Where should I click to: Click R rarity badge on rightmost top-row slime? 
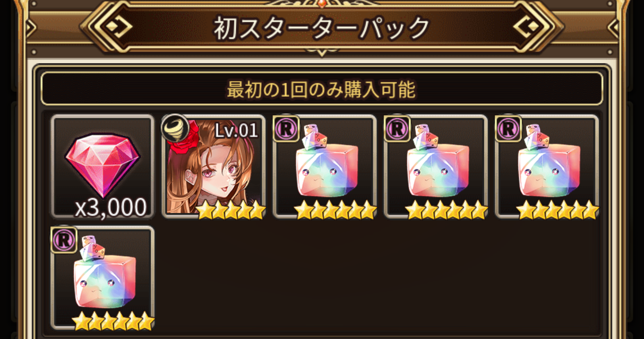point(508,129)
